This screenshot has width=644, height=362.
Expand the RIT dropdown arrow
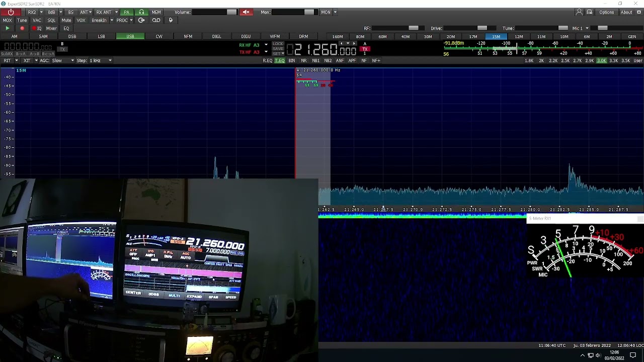point(17,60)
